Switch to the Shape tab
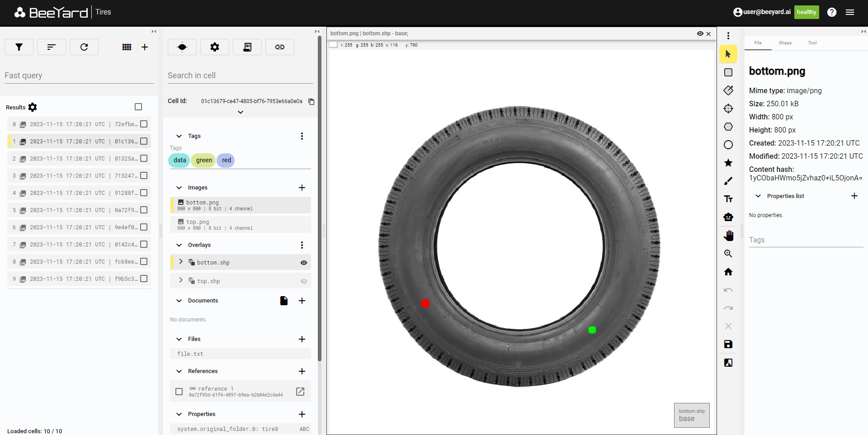868x435 pixels. pos(785,43)
